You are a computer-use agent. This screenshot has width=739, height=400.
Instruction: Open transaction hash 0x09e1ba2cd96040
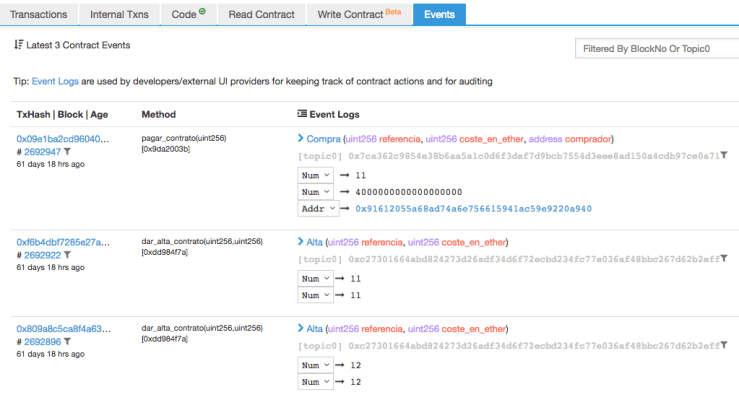click(x=62, y=139)
